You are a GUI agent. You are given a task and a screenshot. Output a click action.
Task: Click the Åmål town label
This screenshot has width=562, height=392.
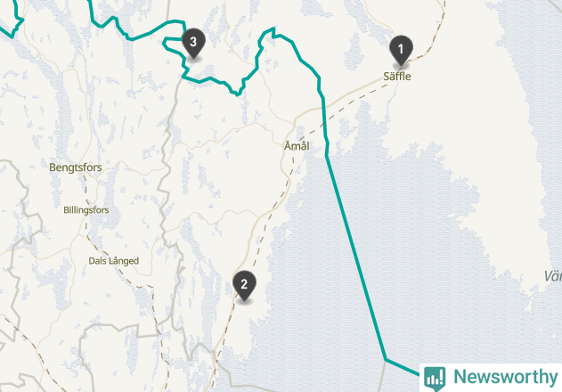click(x=297, y=146)
